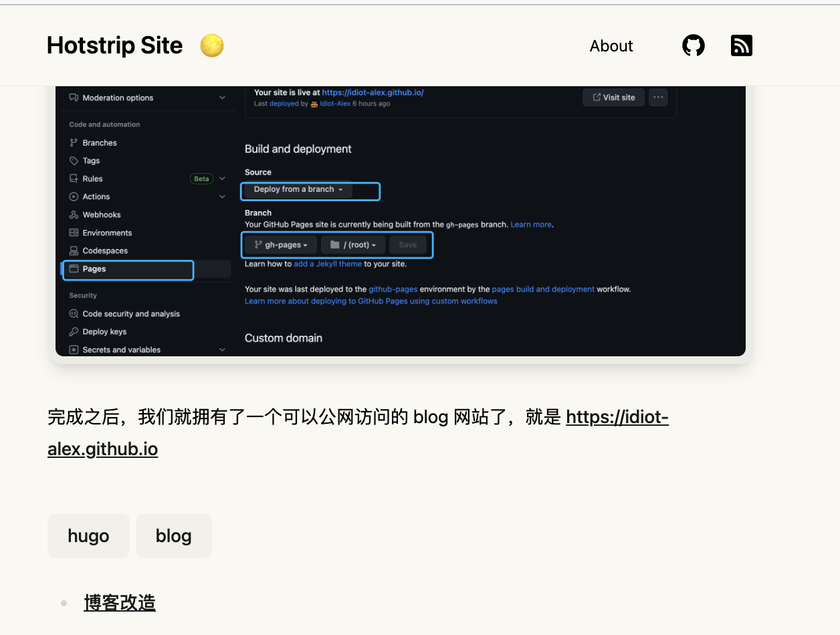This screenshot has height=635, width=840.
Task: Open the / (root) folder dropdown
Action: coord(353,245)
